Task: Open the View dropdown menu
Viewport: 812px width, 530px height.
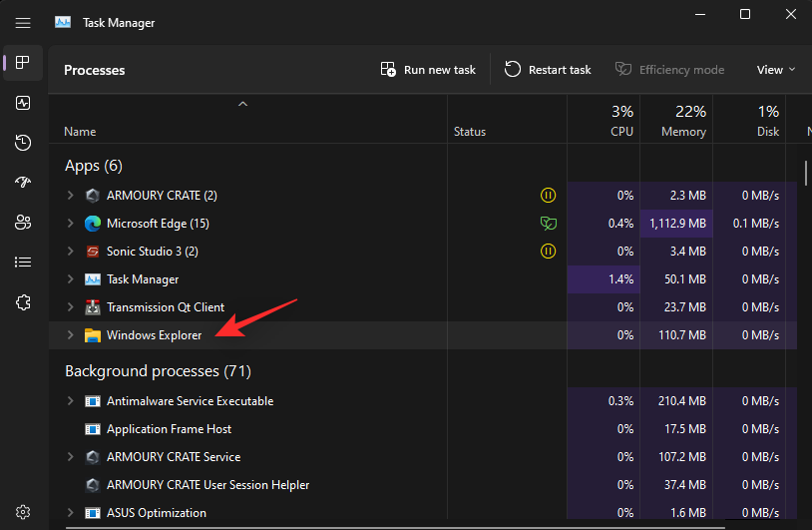Action: (x=776, y=70)
